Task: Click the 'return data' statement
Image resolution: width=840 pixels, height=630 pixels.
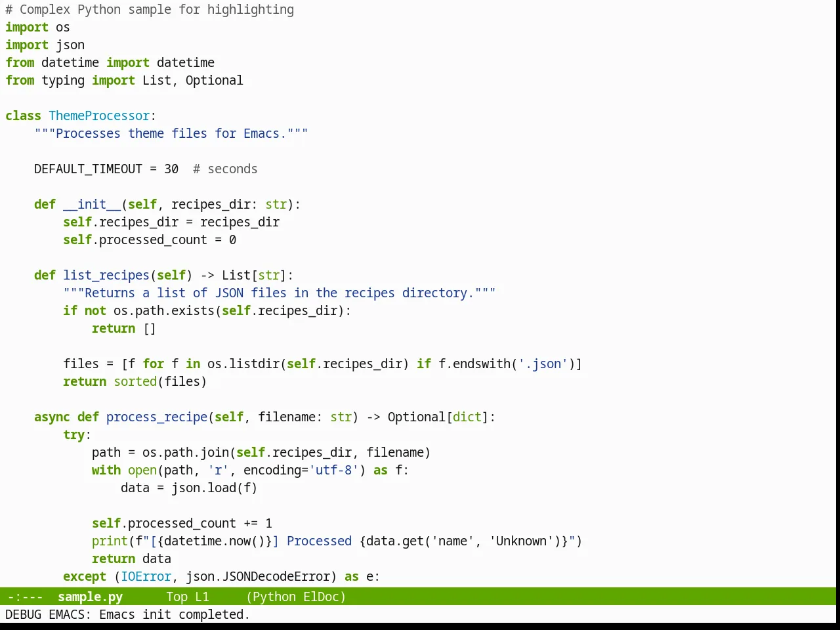Action: tap(131, 559)
